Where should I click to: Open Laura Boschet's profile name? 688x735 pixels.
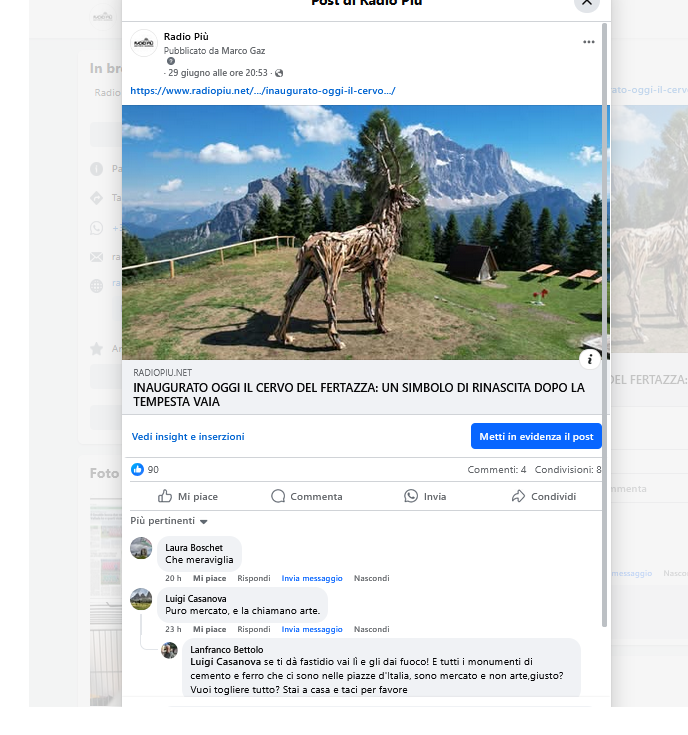click(x=194, y=548)
